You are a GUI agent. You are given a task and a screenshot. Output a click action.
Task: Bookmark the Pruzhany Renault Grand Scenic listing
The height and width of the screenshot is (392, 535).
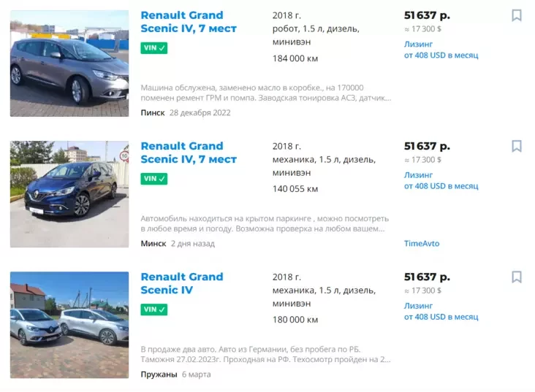tap(516, 277)
